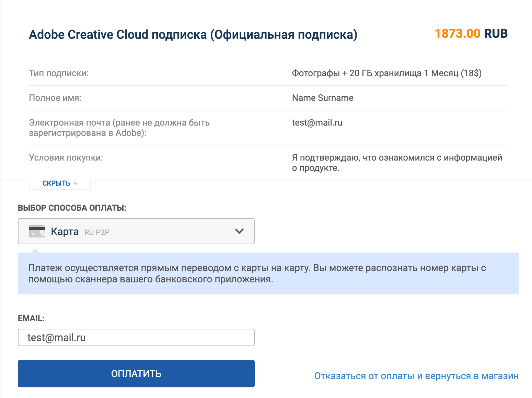The width and height of the screenshot is (532, 398).
Task: Click the small arrow next to СКРЫТЬ
Action: (76, 184)
